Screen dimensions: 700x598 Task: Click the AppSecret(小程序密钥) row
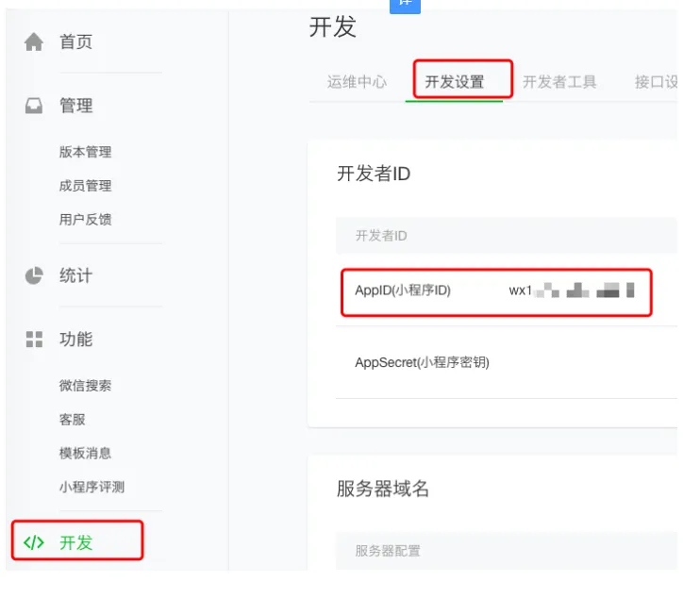tap(507, 362)
